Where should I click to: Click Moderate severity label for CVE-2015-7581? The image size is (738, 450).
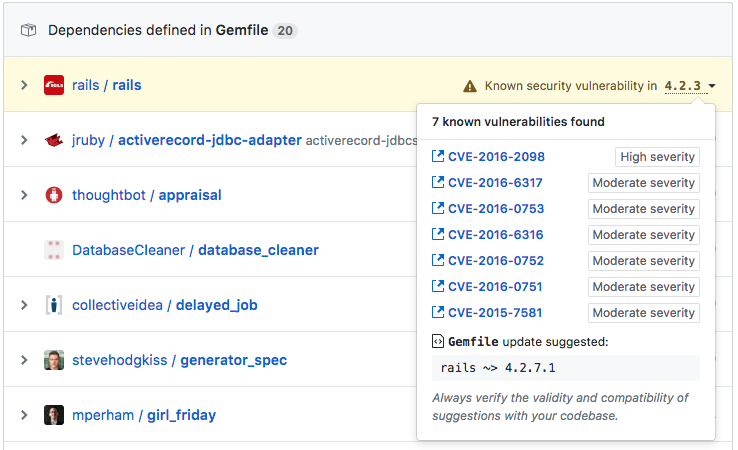click(x=643, y=313)
